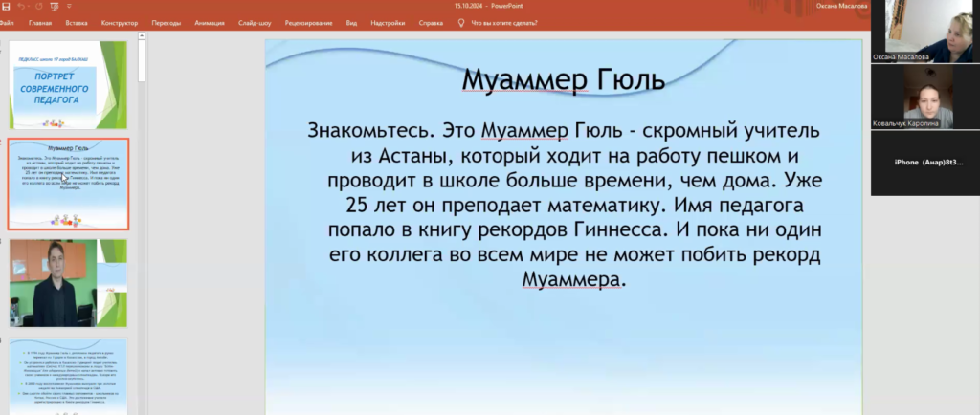
Task: Select the slide thumbnail with man's photo
Action: point(68,283)
